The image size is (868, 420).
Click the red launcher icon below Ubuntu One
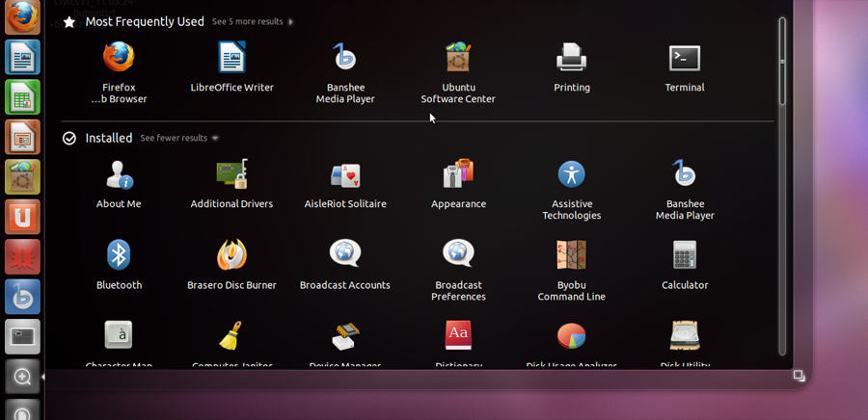[x=23, y=256]
